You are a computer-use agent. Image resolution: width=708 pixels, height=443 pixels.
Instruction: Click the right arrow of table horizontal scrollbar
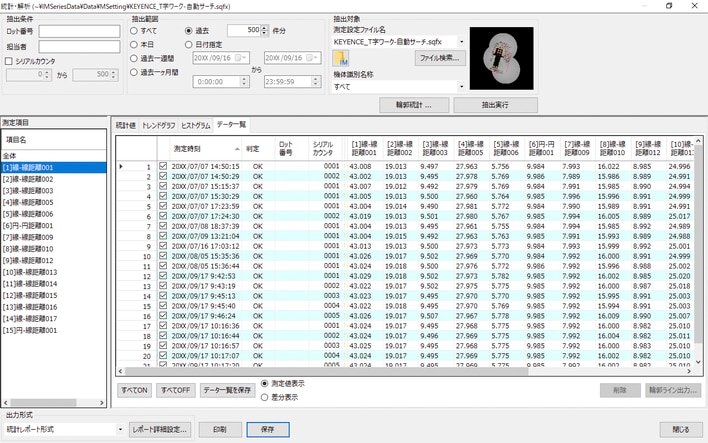tap(689, 371)
